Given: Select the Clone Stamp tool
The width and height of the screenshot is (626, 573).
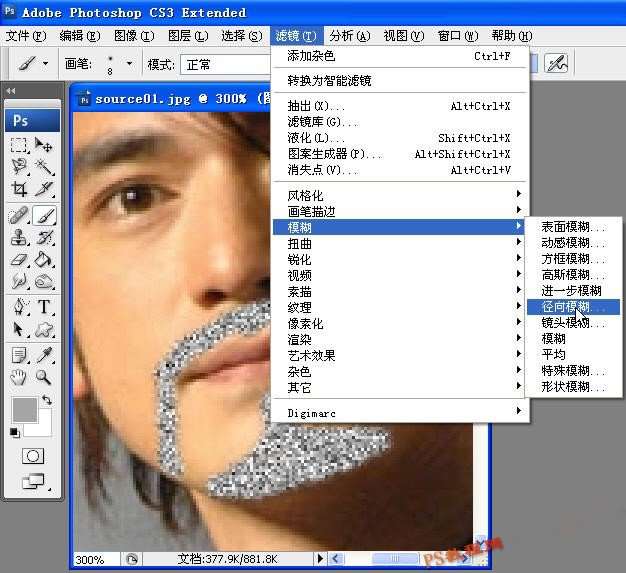Looking at the screenshot, I should (x=19, y=238).
